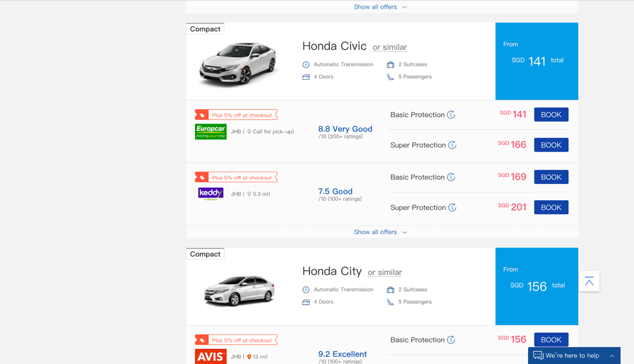
Task: Click orange location pin next to 13 mi
Action: [x=249, y=357]
